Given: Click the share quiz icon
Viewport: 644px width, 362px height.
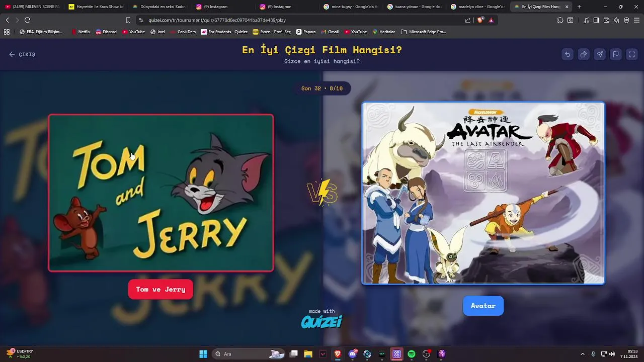Looking at the screenshot, I should click(x=584, y=54).
